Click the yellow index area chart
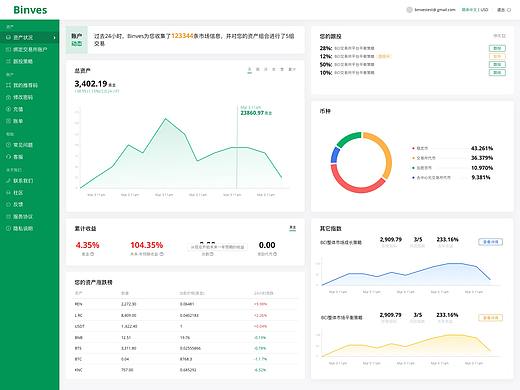 click(407, 346)
